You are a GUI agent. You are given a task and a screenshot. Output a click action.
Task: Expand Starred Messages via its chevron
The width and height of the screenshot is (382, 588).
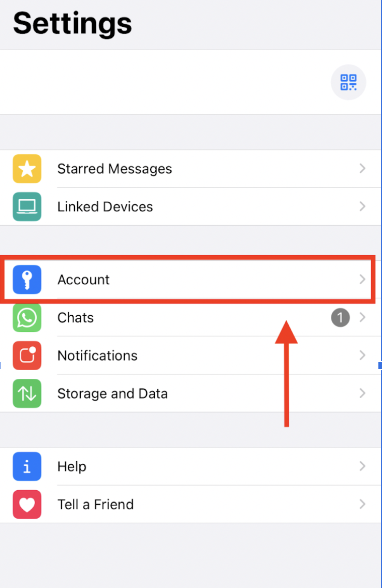(x=362, y=169)
